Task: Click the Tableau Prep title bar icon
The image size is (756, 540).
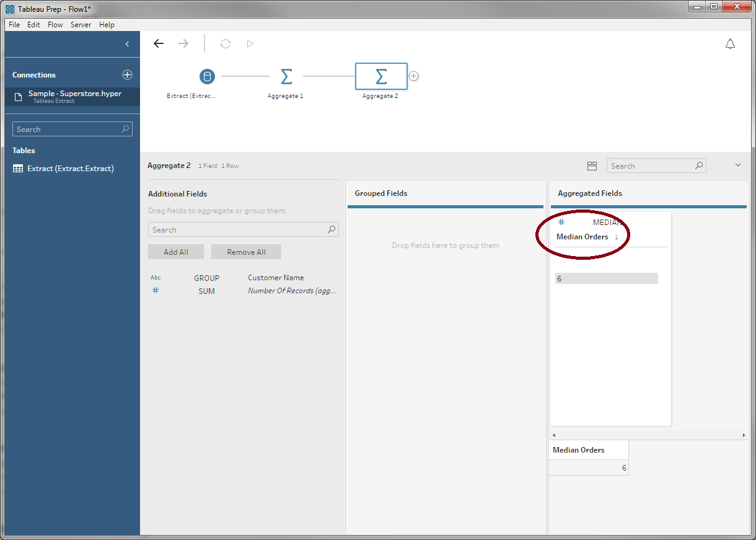Action: [x=10, y=9]
